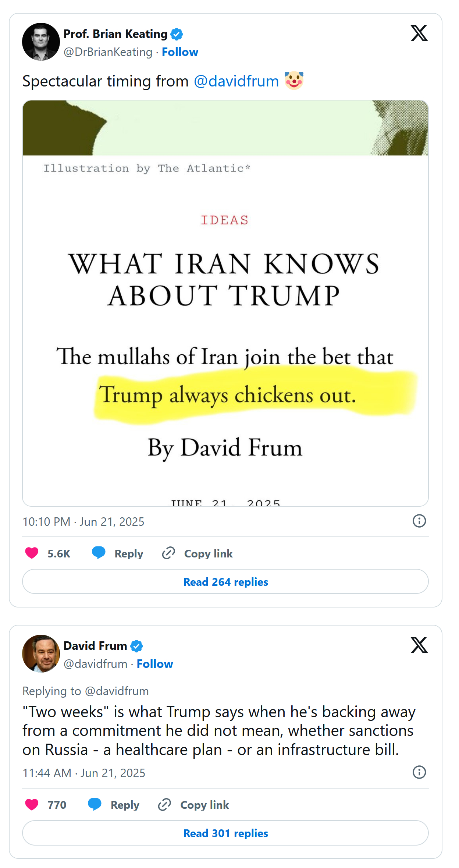
Task: Open Brian Keating's profile picture
Action: [41, 42]
